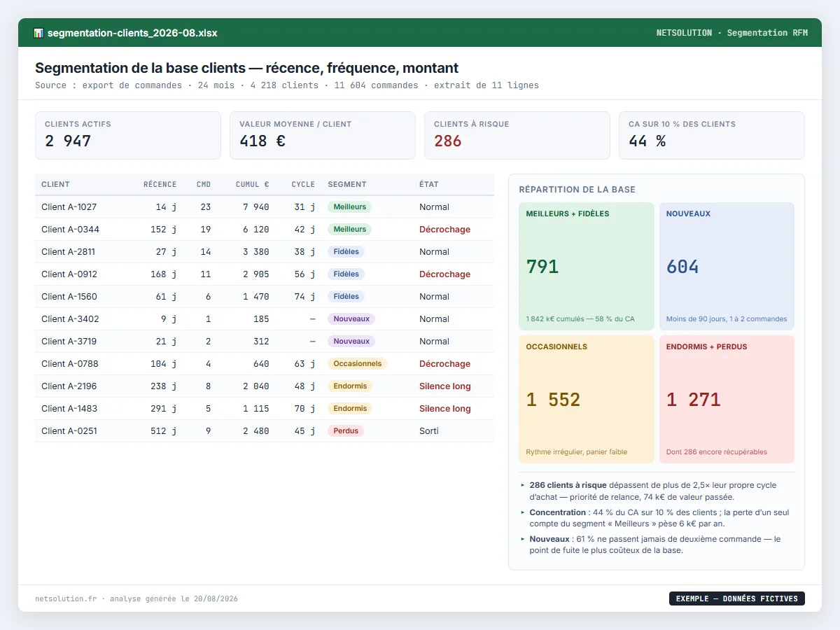
Task: Click the source subtitle line
Action: click(x=287, y=85)
